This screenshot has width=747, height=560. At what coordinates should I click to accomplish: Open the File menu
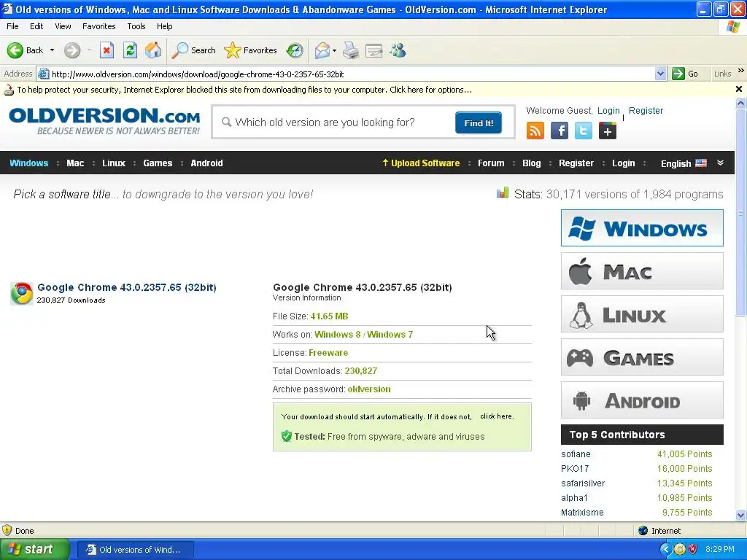click(12, 26)
